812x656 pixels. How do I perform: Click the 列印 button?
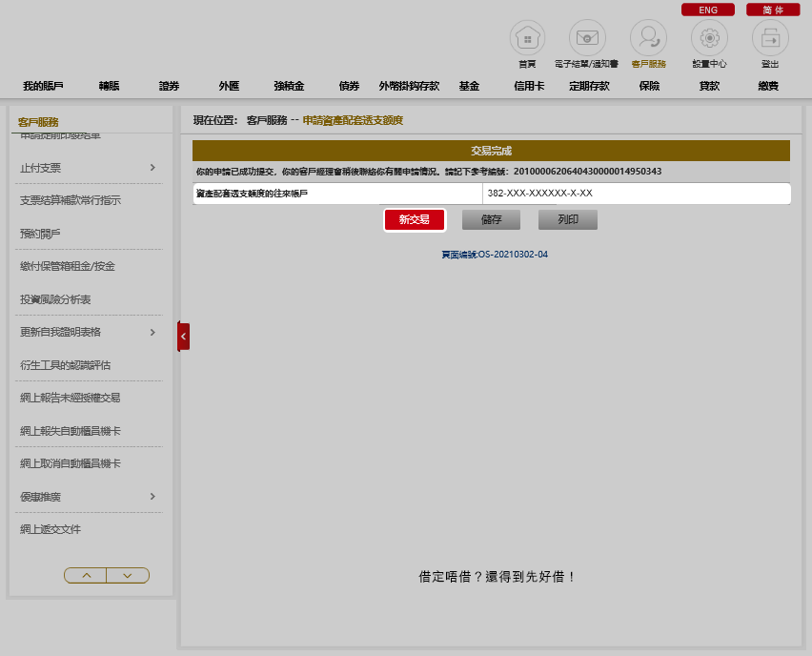568,219
